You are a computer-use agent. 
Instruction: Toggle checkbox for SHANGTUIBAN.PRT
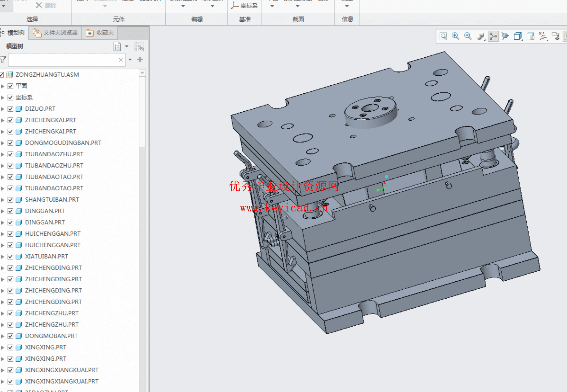pos(11,200)
